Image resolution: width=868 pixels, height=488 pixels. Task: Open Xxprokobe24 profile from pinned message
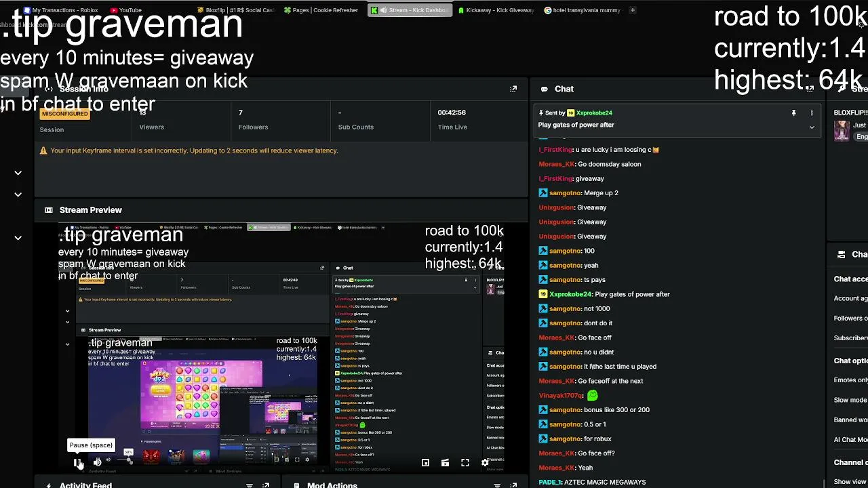[594, 113]
